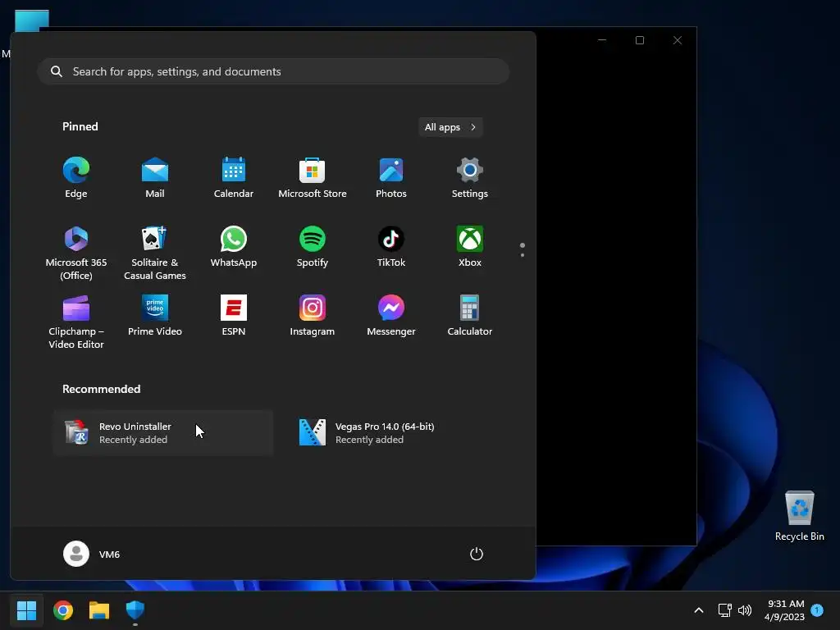Open Messenger
The height and width of the screenshot is (630, 840).
[391, 316]
